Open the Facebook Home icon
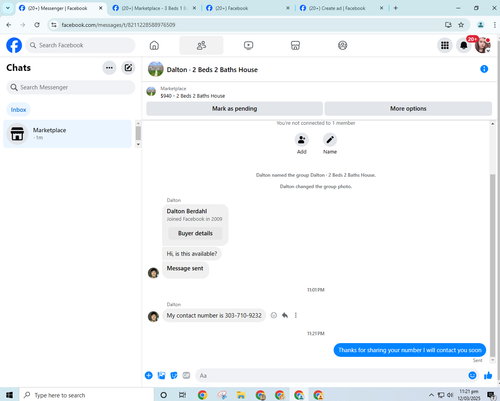 [x=154, y=45]
